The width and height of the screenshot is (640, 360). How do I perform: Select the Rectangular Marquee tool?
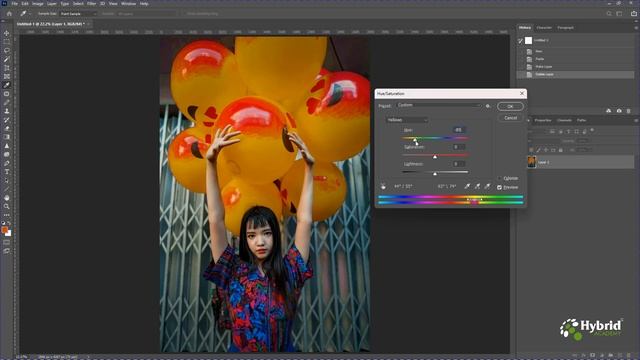(7, 42)
